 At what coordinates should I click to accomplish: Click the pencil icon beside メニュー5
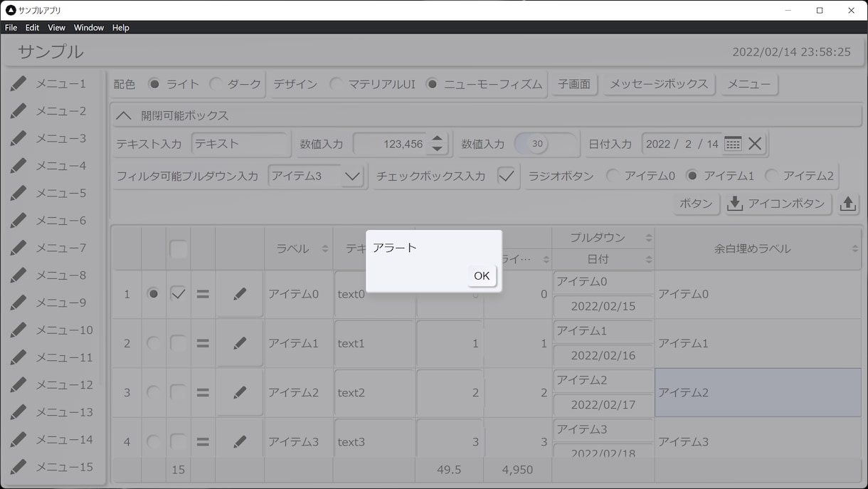pyautogui.click(x=18, y=193)
